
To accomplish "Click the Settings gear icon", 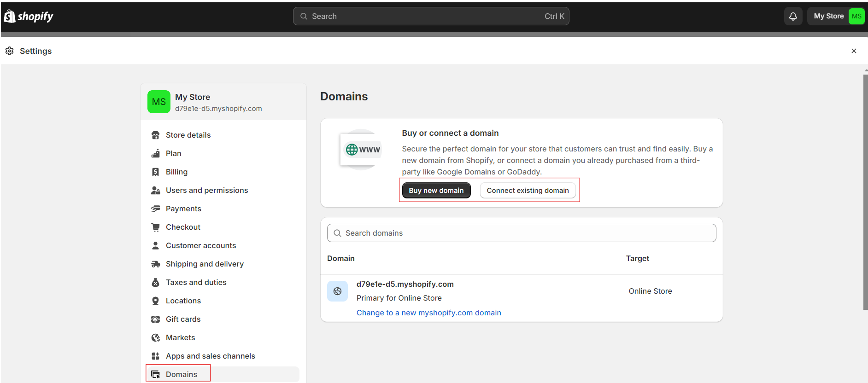I will pyautogui.click(x=10, y=51).
